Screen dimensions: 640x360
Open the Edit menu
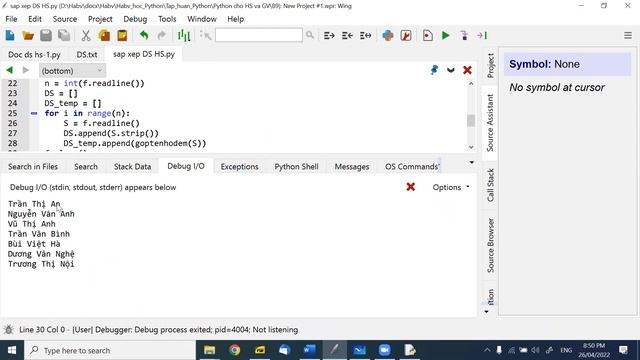pos(35,19)
